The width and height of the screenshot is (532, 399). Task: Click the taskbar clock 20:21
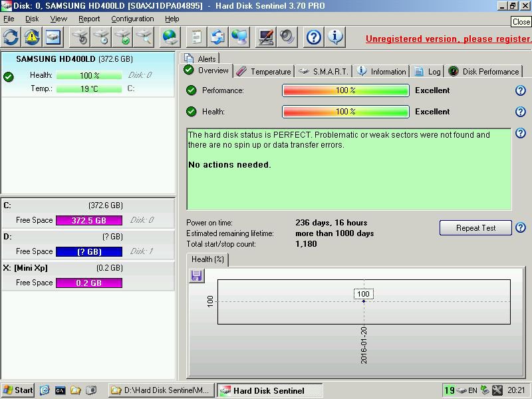[516, 390]
